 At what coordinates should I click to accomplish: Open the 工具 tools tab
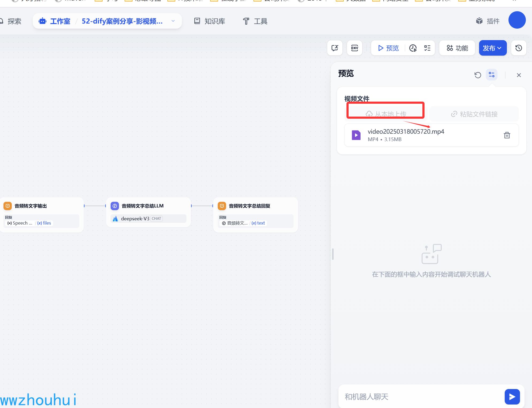pyautogui.click(x=255, y=21)
